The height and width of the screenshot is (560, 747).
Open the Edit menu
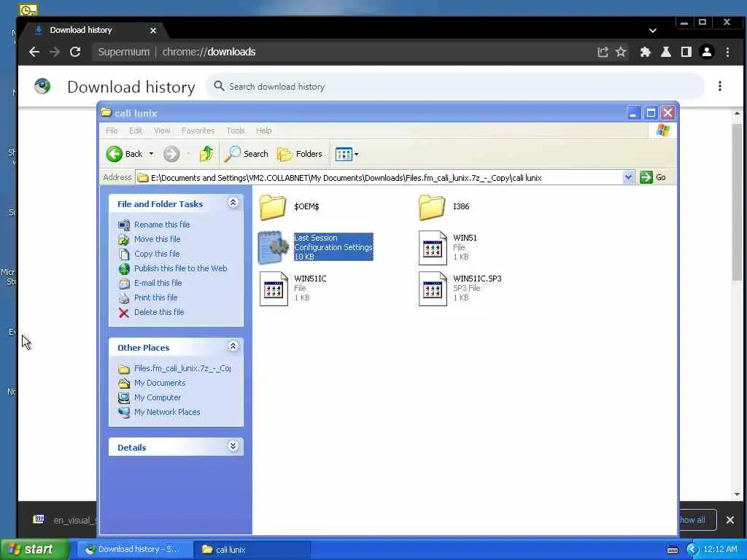[135, 131]
